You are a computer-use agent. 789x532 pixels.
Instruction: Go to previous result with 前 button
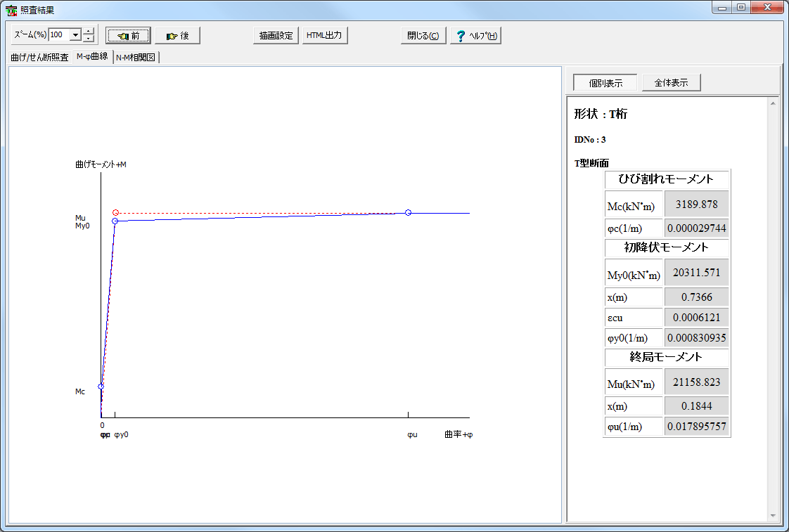128,36
